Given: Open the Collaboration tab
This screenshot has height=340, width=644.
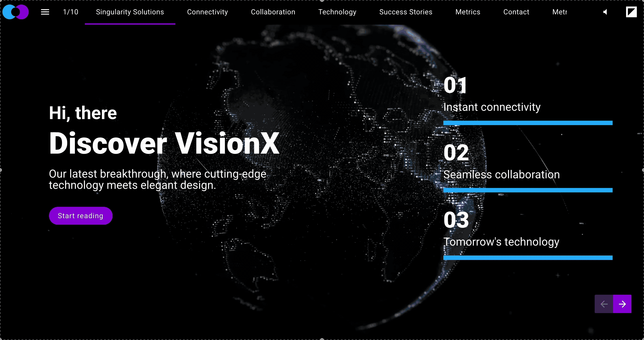Looking at the screenshot, I should (x=273, y=12).
